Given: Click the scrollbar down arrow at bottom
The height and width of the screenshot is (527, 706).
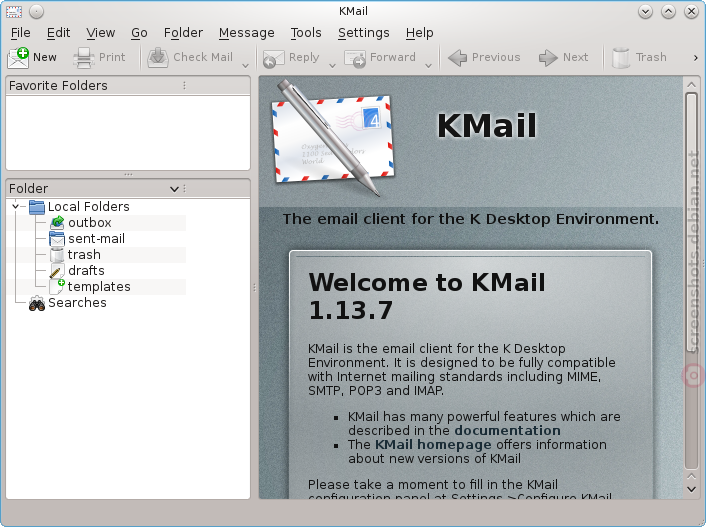Looking at the screenshot, I should (x=691, y=489).
